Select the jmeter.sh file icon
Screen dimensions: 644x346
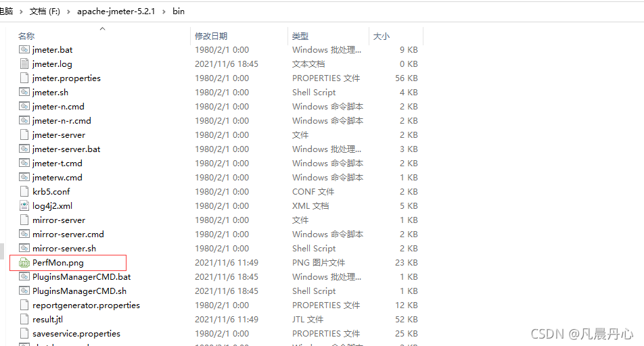pyautogui.click(x=24, y=92)
